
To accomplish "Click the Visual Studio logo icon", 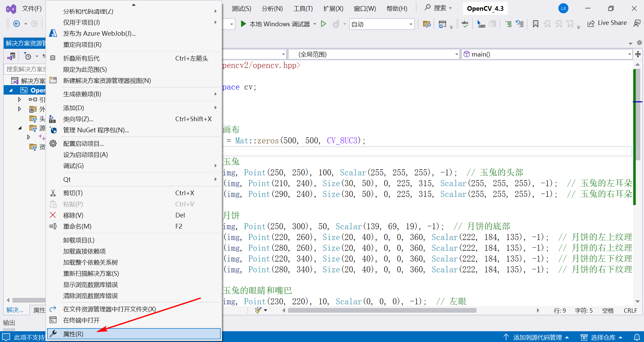I will [x=11, y=9].
